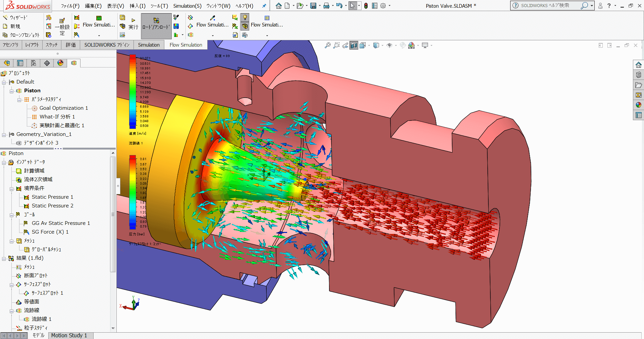
Task: Select Static Pressure 1 boundary condition
Action: (x=52, y=197)
